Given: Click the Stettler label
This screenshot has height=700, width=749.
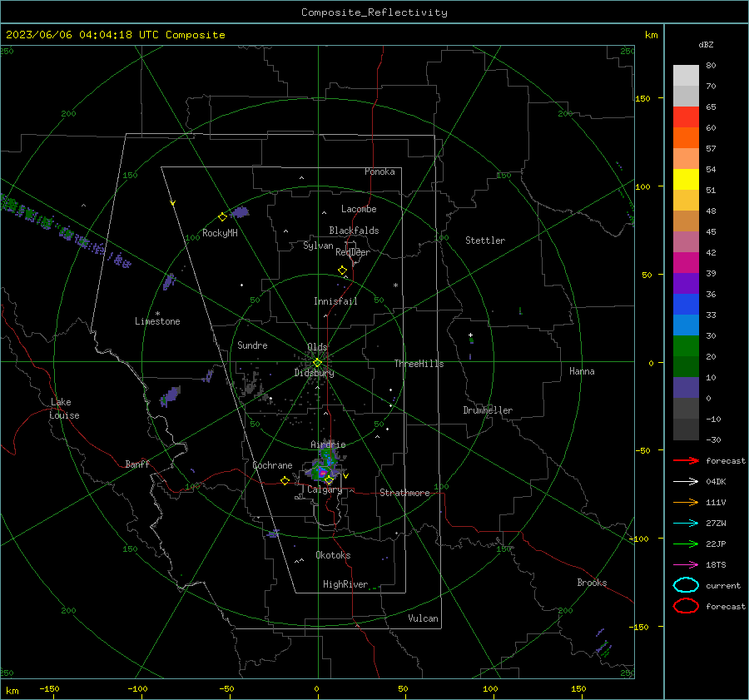Looking at the screenshot, I should (485, 241).
